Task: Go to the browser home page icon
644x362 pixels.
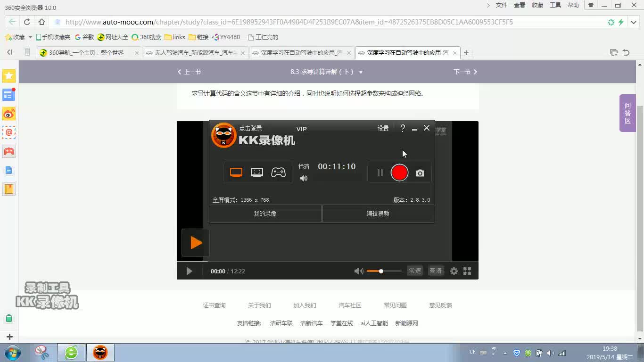Action: 41,22
